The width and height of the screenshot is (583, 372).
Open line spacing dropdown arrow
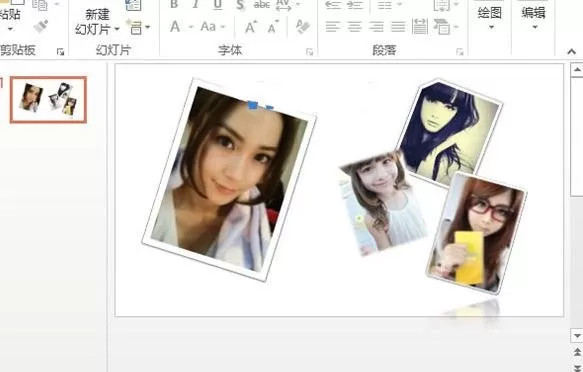point(399,4)
